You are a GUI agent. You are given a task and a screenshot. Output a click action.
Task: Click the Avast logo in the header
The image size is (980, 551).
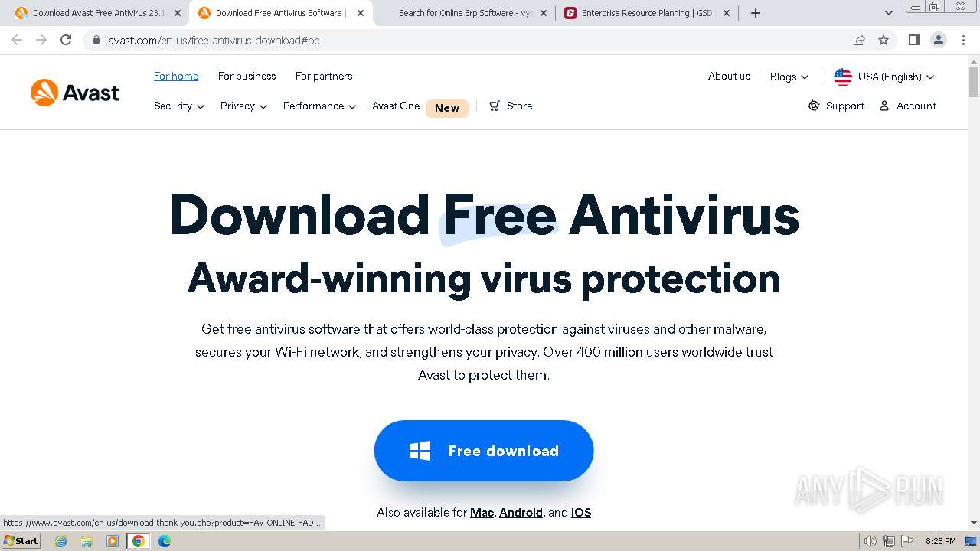coord(75,93)
